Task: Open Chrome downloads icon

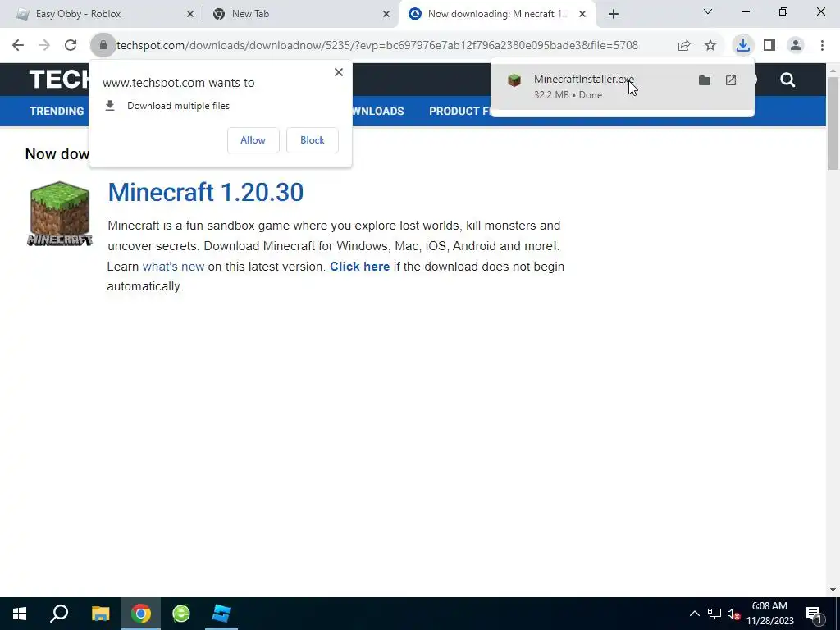Action: pyautogui.click(x=742, y=46)
